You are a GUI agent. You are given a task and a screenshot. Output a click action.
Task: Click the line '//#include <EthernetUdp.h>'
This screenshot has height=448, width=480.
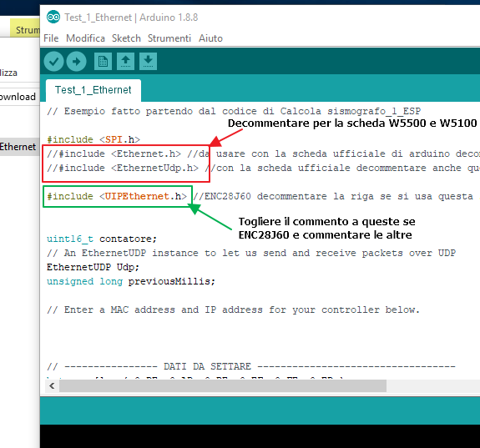123,168
